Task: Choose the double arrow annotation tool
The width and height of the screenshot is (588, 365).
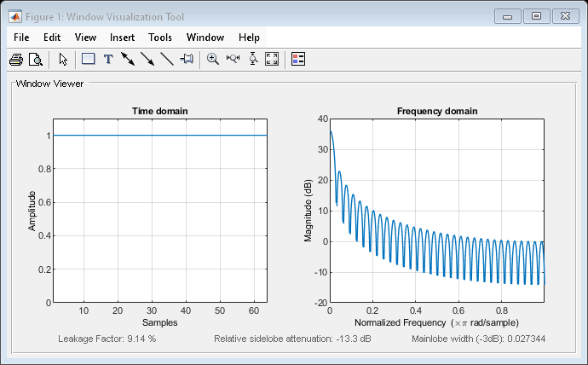Action: pos(128,60)
